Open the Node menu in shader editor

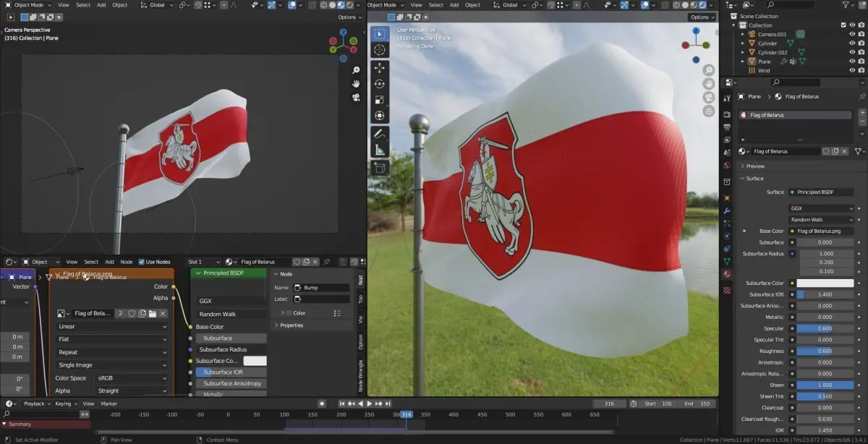pos(127,262)
